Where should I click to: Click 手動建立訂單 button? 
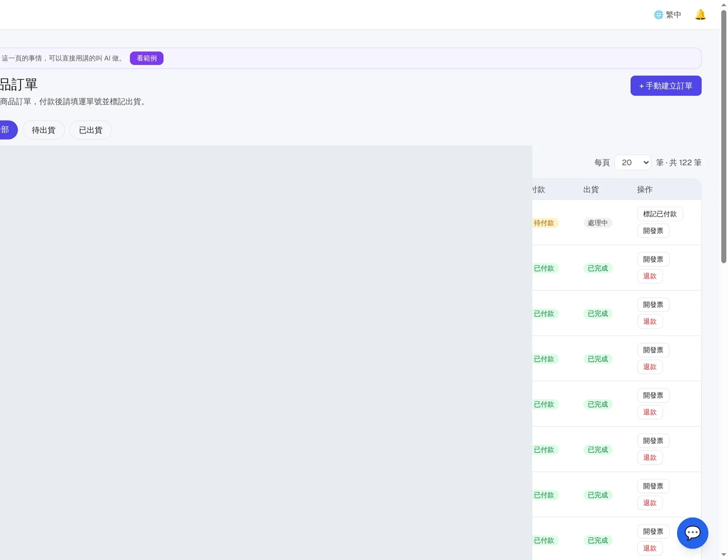coord(666,86)
